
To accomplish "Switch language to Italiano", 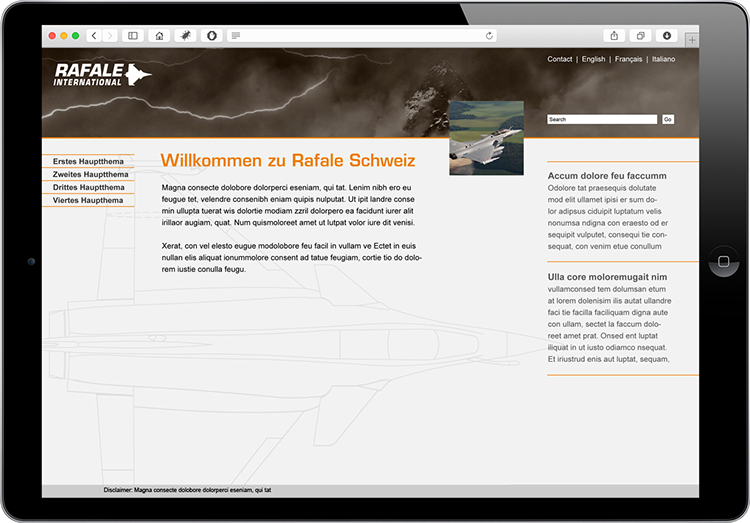I will click(663, 59).
